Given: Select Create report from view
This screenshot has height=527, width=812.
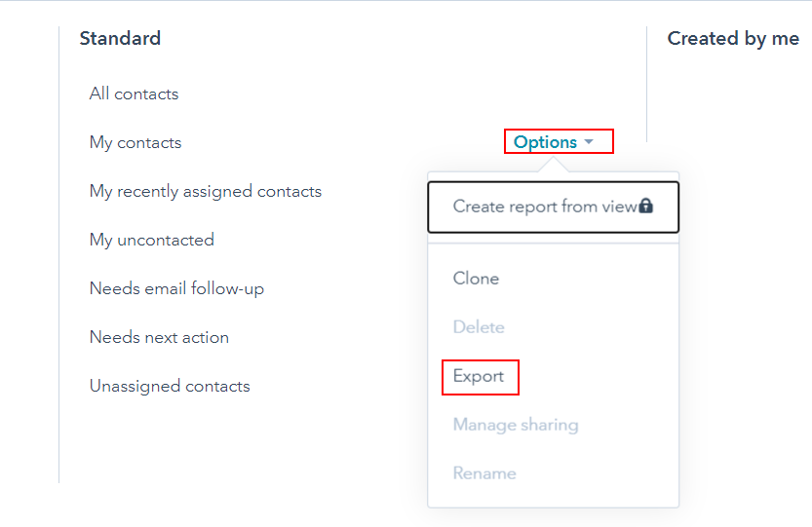Looking at the screenshot, I should [x=553, y=207].
